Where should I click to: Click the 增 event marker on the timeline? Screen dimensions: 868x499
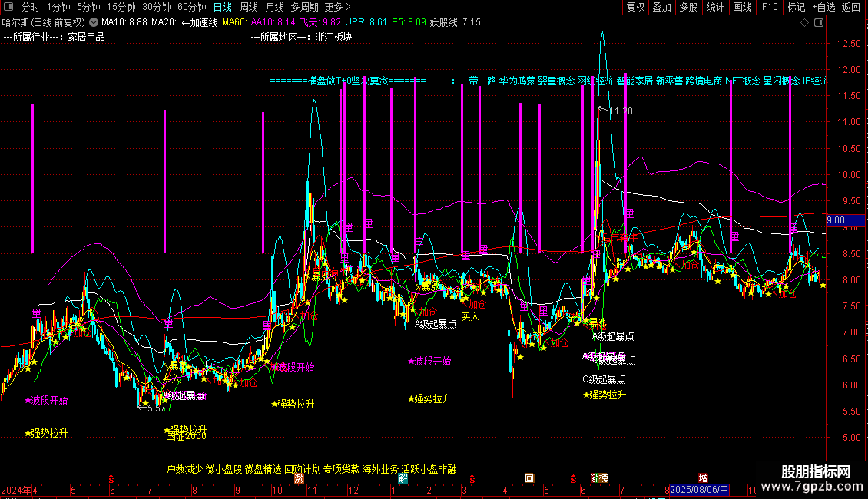coord(703,478)
